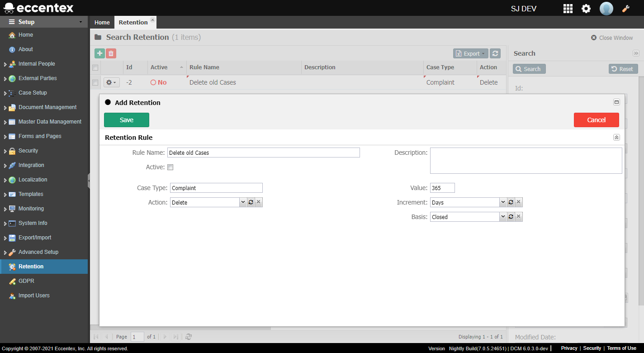Open settings gear in top header

pyautogui.click(x=586, y=9)
